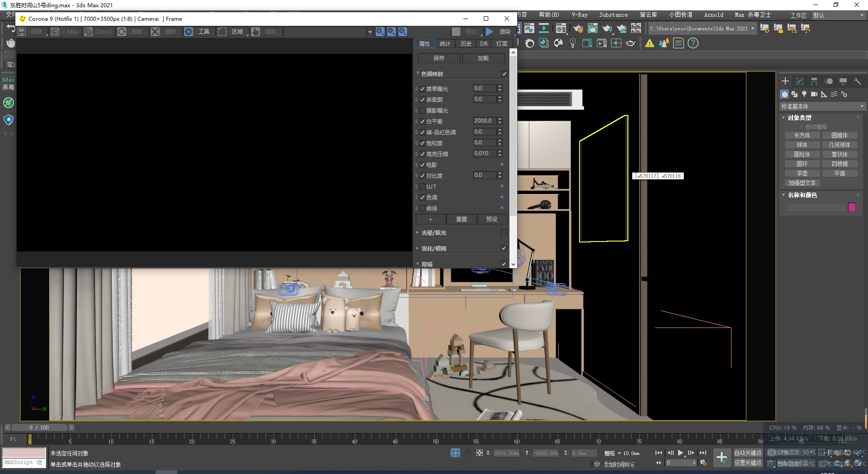Screen dimensions: 868x474
Task: Click the 自动关键点 auto key button
Action: click(748, 453)
